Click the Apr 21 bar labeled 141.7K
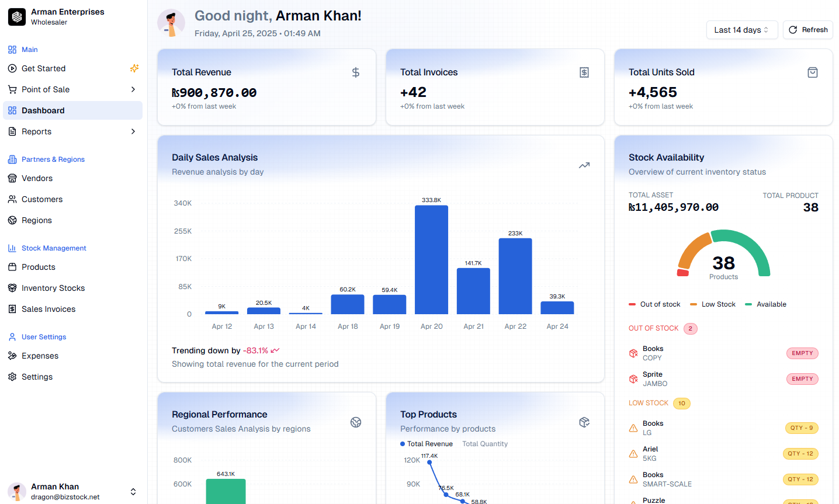Screen dimensions: 839x504 [473, 291]
